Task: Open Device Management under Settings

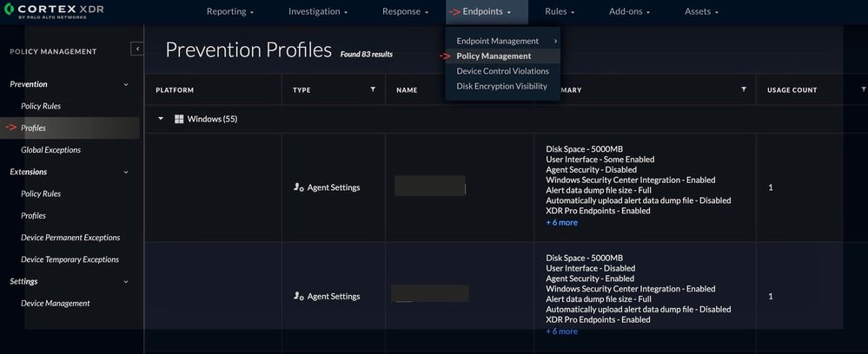Action: pos(55,304)
